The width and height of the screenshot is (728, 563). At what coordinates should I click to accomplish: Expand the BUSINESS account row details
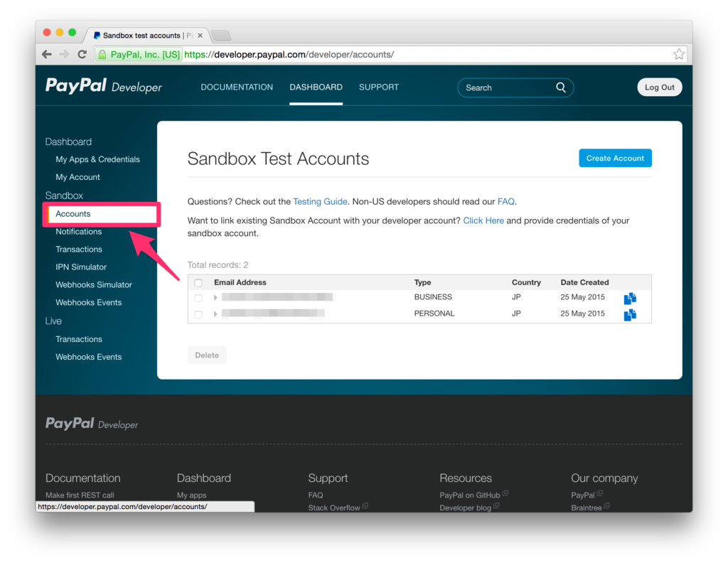coord(215,298)
